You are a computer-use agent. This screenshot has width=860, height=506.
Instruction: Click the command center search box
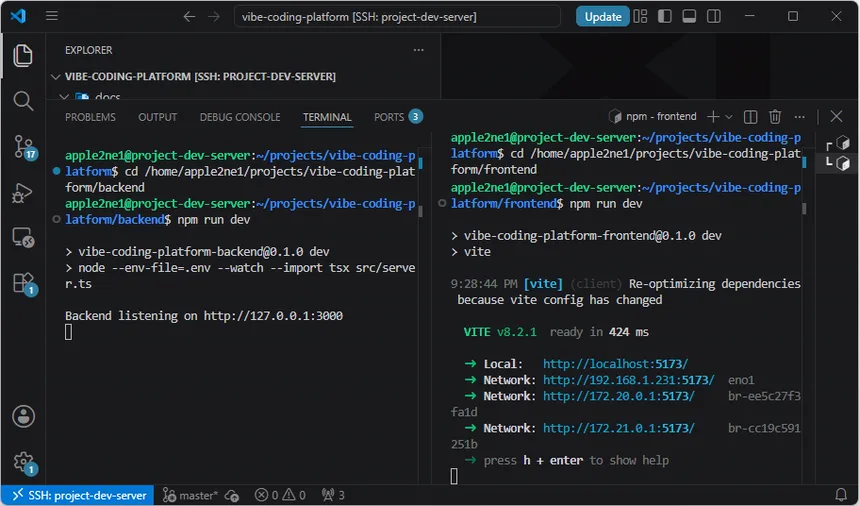click(397, 16)
